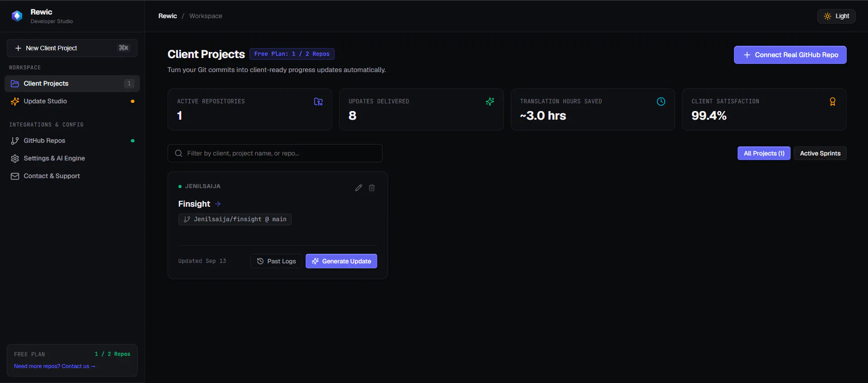The width and height of the screenshot is (868, 383).
Task: Toggle the Light theme switch
Action: tap(836, 16)
